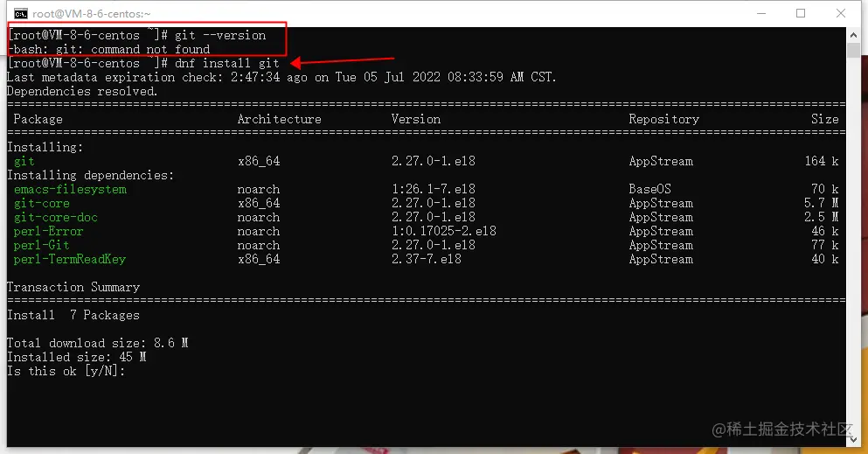Click 'x86_64' architecture of git-core row

(x=259, y=203)
